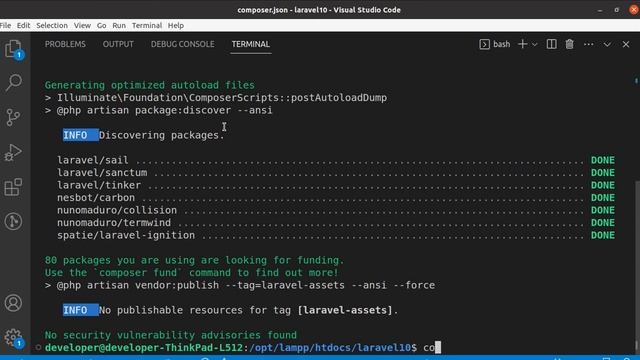640x360 pixels.
Task: Maximize the Visual Studio Code window
Action: coord(617,10)
